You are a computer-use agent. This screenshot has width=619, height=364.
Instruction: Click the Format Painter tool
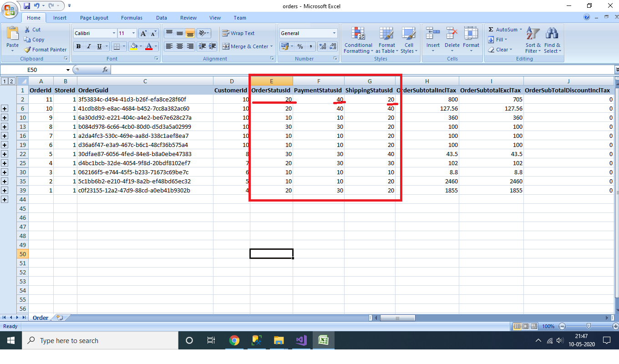[45, 50]
